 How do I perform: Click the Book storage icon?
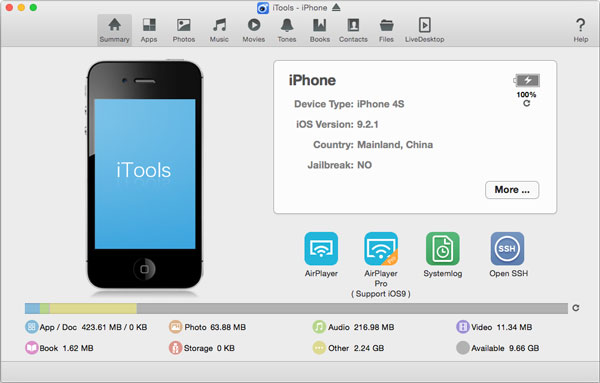[31, 348]
